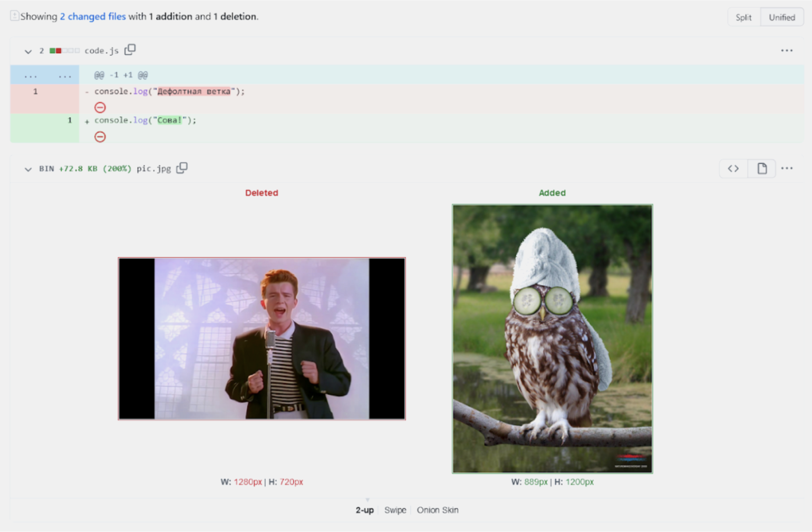The width and height of the screenshot is (812, 532).
Task: Click the red no-newline icon under the added line
Action: coord(100,137)
